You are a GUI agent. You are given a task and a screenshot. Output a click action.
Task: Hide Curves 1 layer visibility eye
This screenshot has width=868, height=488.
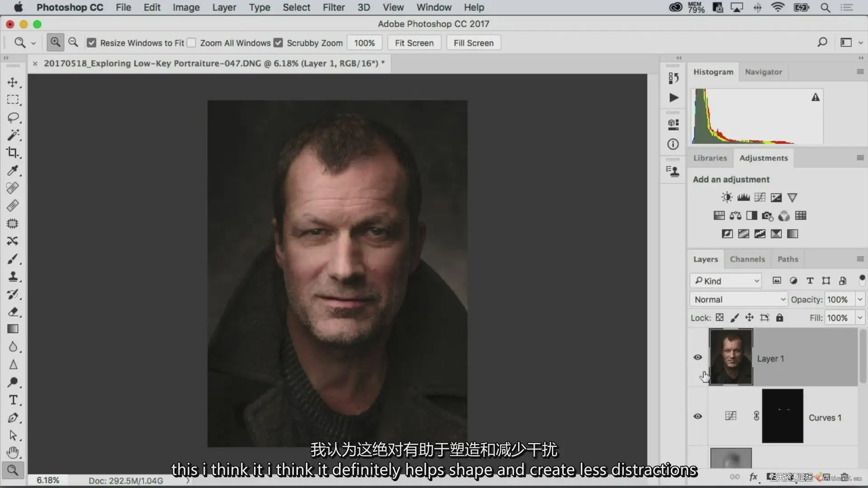click(698, 416)
